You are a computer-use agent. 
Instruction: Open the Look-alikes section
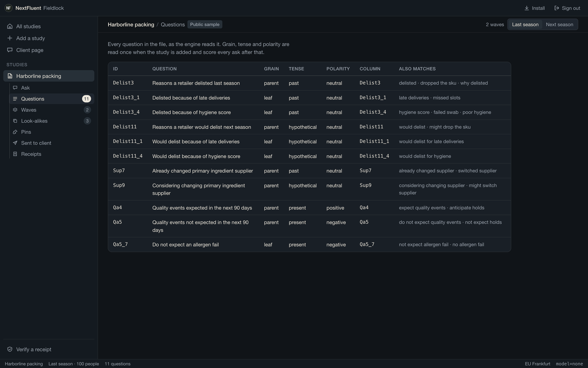tap(52, 121)
